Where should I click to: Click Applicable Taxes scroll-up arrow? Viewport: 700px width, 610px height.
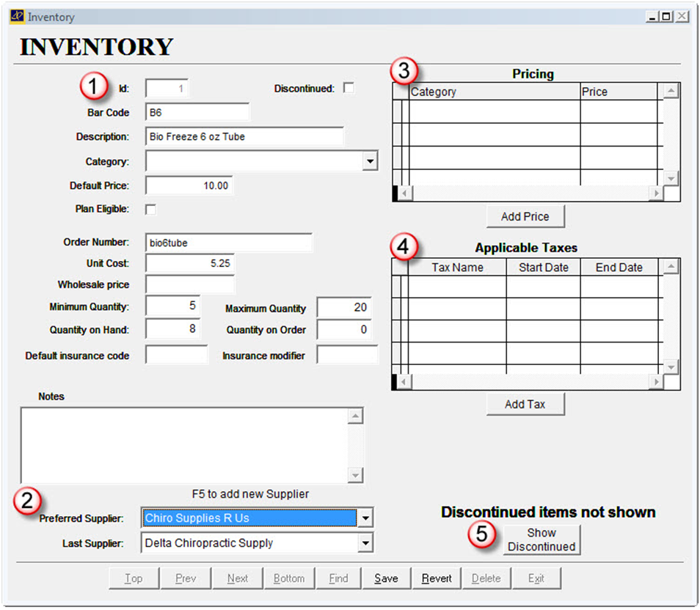(x=671, y=267)
